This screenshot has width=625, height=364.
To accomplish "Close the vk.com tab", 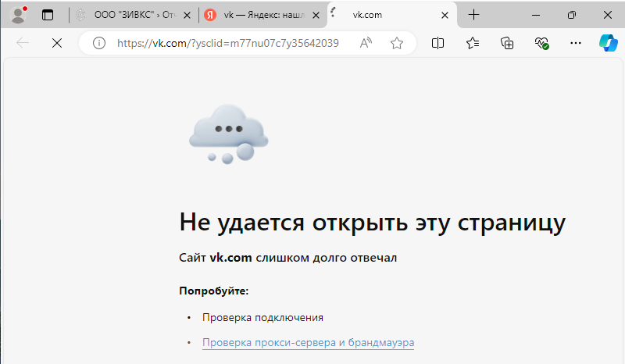I will pyautogui.click(x=445, y=15).
